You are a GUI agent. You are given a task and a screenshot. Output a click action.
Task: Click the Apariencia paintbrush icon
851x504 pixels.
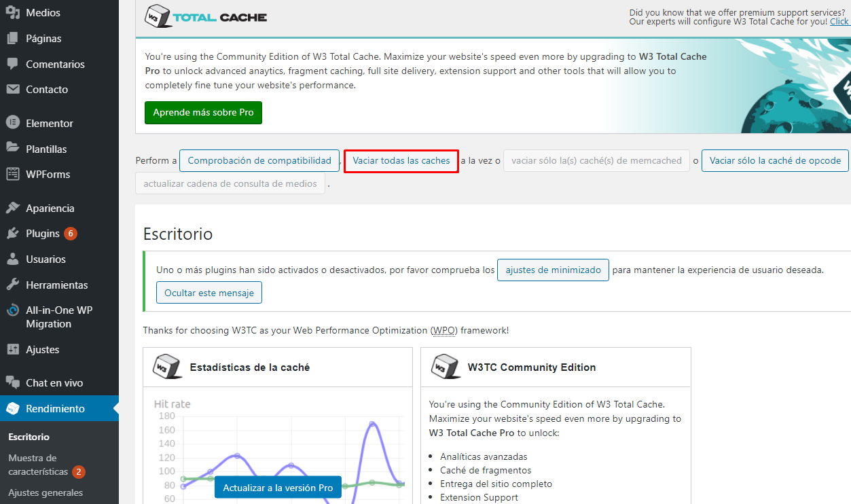[x=12, y=208]
